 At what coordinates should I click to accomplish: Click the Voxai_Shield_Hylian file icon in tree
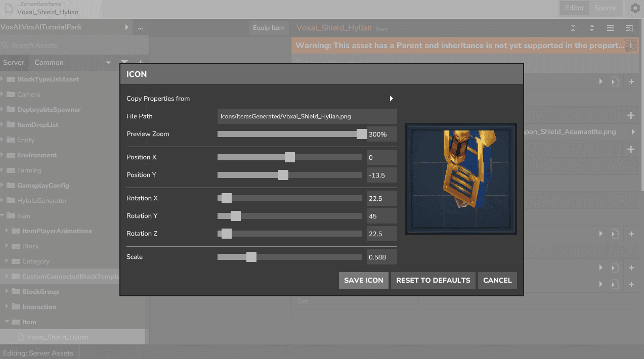tap(21, 337)
